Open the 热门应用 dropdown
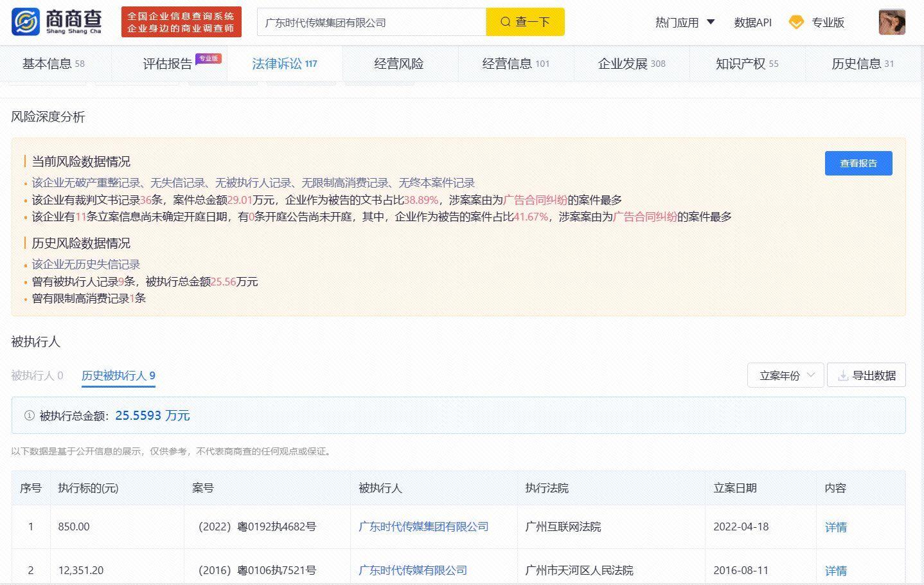 tap(685, 22)
